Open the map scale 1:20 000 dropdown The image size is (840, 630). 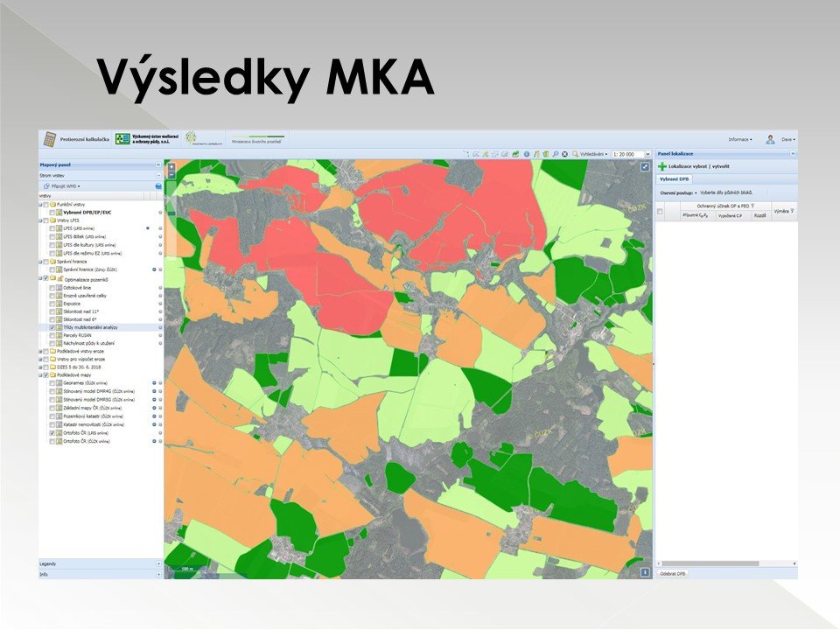tap(647, 154)
